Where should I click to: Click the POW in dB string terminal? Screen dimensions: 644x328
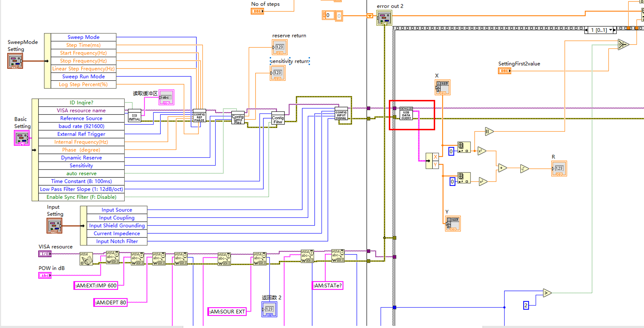point(45,276)
